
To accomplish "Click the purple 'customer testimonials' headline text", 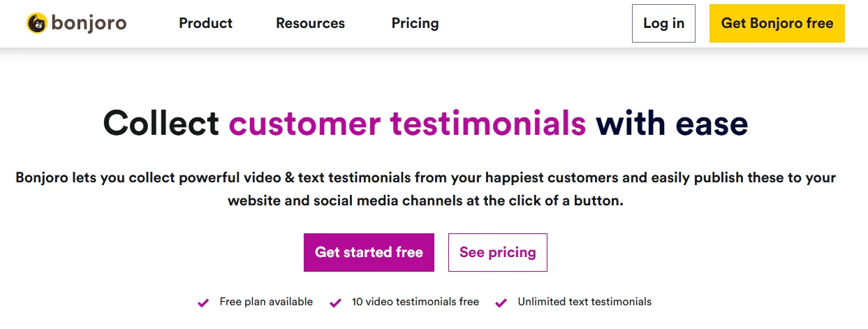I will [407, 124].
